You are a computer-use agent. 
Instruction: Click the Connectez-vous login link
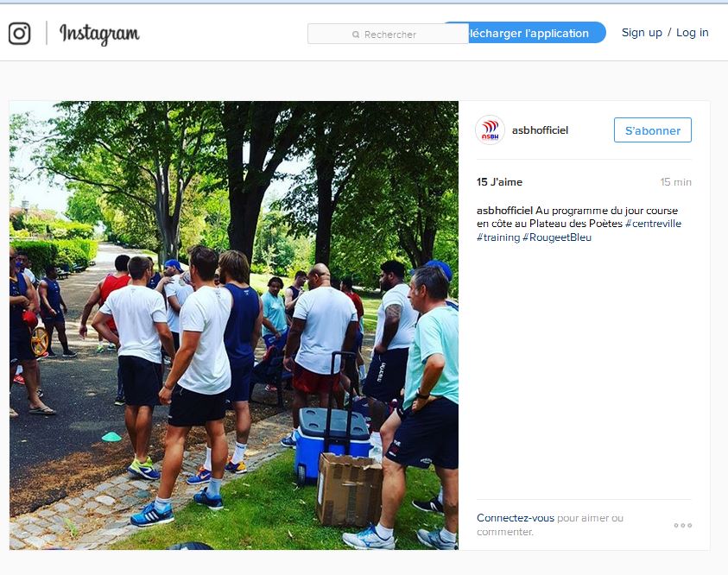coord(516,517)
